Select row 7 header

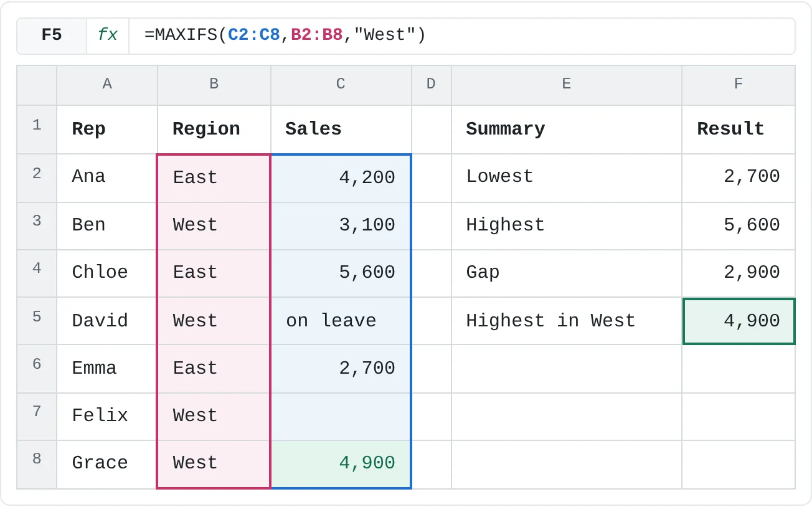pos(37,417)
